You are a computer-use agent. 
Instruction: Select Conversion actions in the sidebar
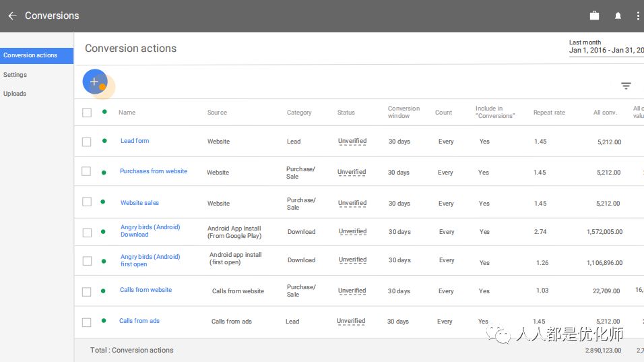[x=36, y=55]
